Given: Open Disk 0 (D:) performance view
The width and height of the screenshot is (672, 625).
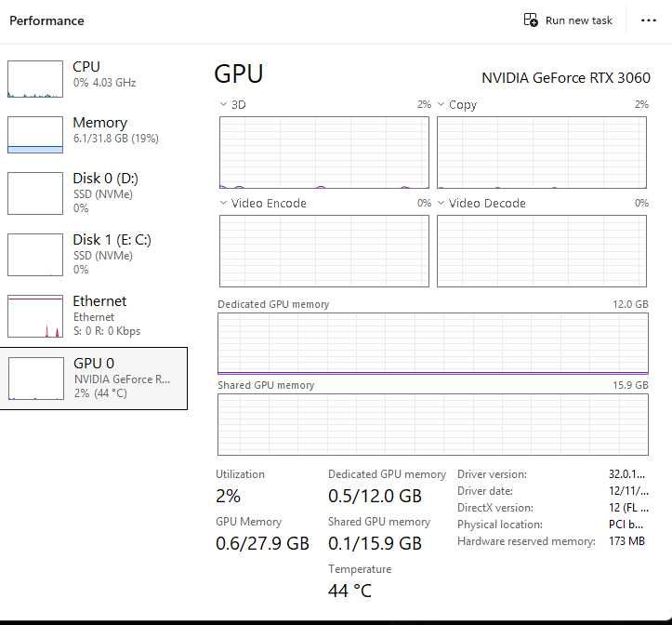Looking at the screenshot, I should [94, 193].
